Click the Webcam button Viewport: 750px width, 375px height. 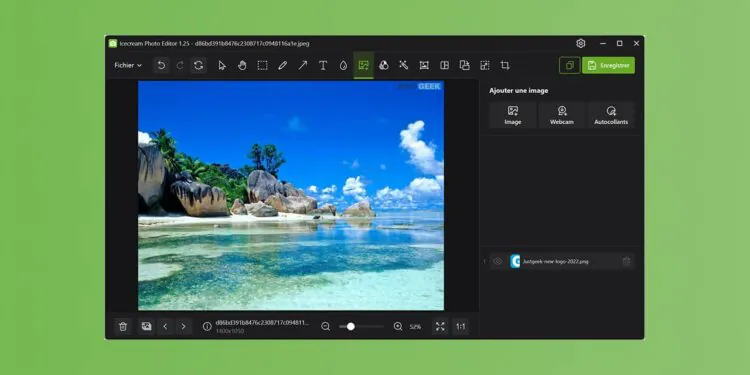(x=562, y=115)
